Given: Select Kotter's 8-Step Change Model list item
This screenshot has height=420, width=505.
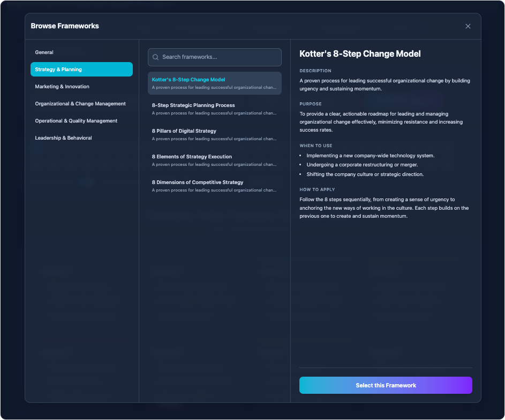Looking at the screenshot, I should coord(214,83).
